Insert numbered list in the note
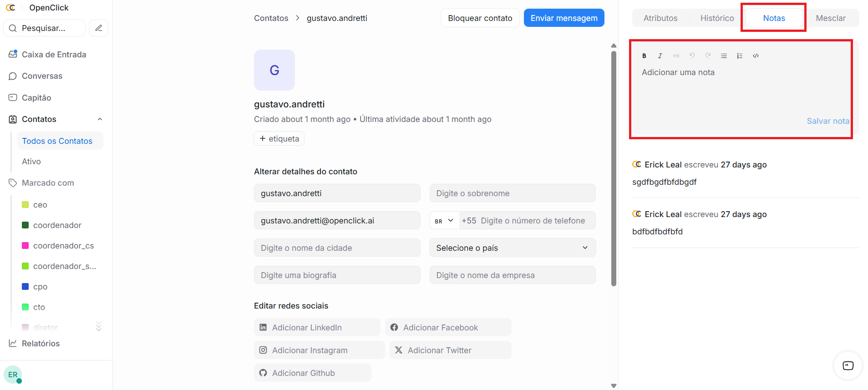This screenshot has width=868, height=390. pyautogui.click(x=740, y=56)
